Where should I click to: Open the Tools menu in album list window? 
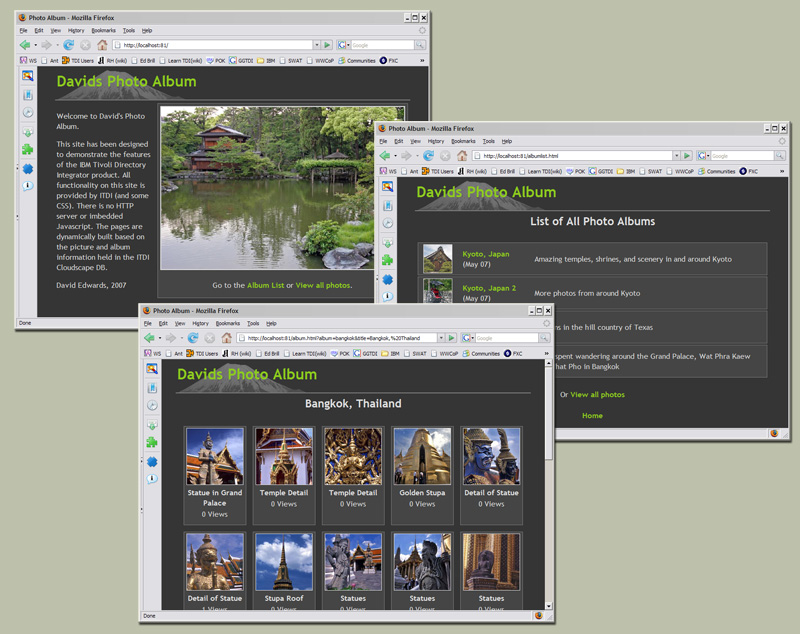click(x=489, y=141)
